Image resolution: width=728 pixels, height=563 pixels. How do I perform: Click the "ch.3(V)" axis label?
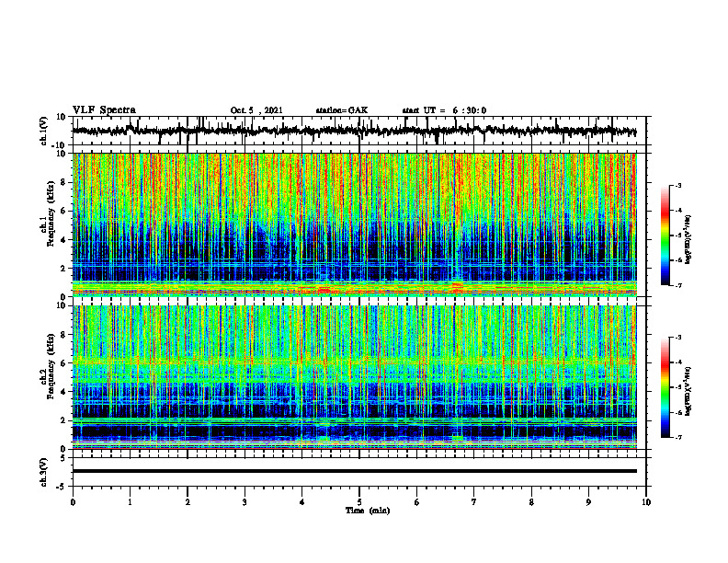(44, 472)
